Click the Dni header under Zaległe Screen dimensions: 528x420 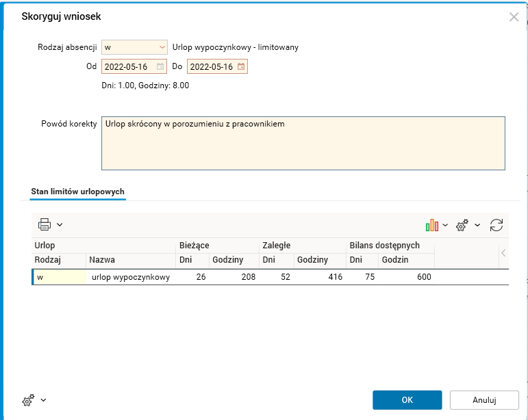[x=277, y=260]
